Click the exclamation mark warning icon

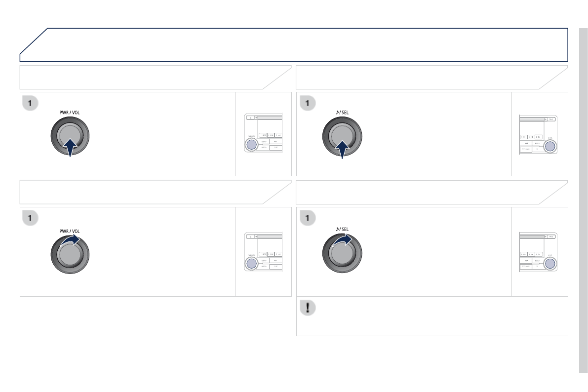click(307, 307)
